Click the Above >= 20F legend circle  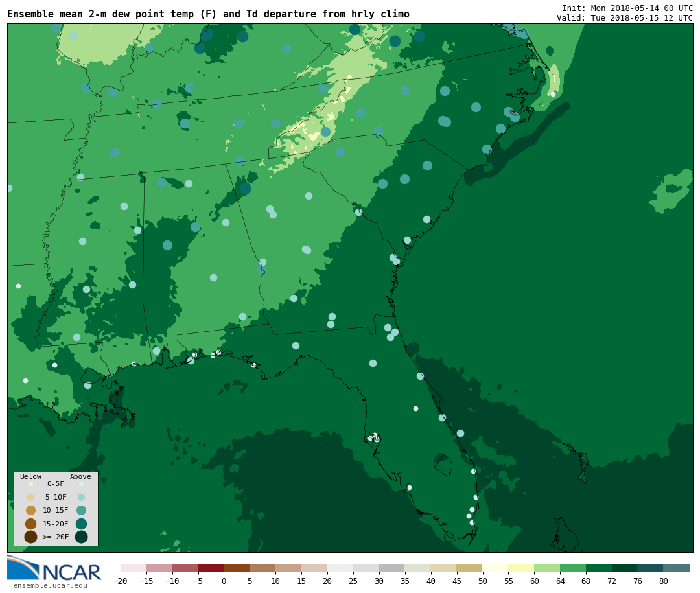coord(81,537)
